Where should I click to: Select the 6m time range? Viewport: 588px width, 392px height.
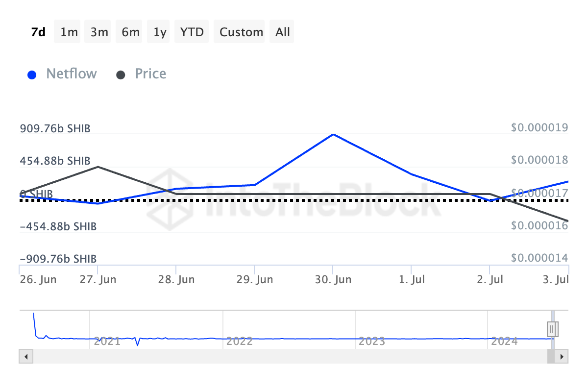pos(130,32)
